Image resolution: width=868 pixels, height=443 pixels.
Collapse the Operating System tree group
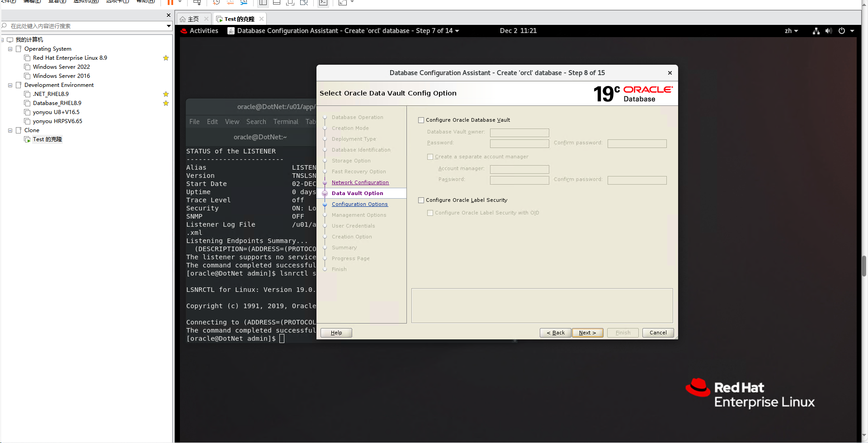(x=10, y=49)
